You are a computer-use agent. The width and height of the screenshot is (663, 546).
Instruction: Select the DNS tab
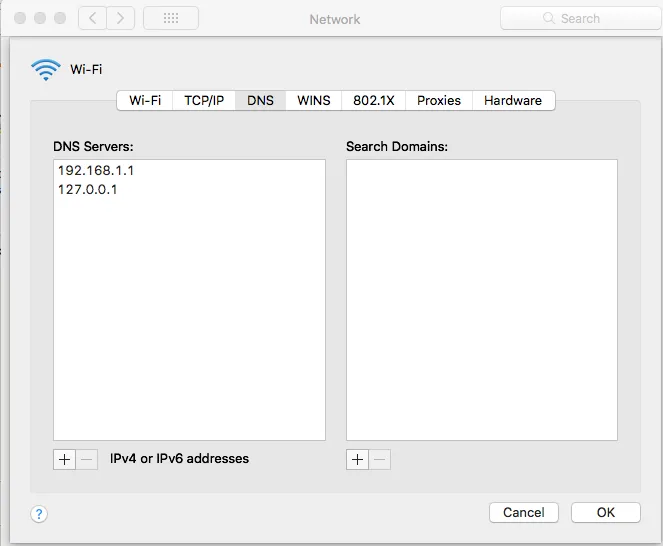click(x=260, y=100)
